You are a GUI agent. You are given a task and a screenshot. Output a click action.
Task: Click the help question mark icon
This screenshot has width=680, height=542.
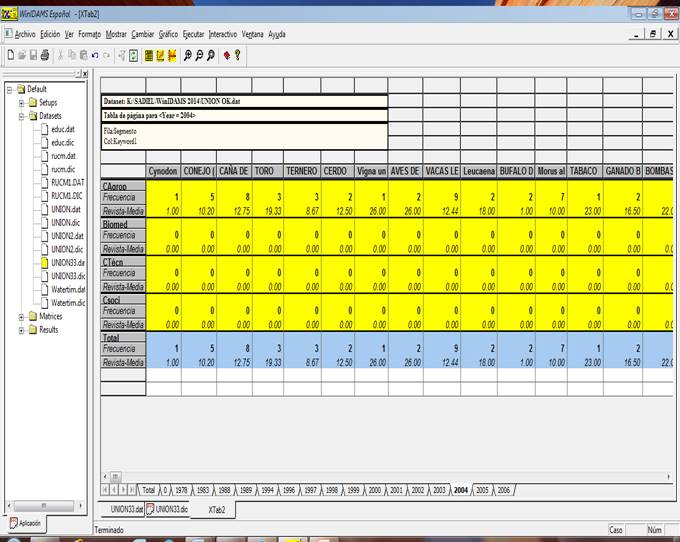point(238,54)
